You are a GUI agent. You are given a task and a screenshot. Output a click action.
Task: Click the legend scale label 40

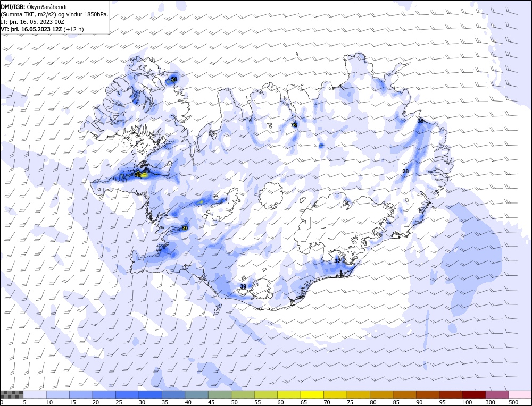(188, 402)
